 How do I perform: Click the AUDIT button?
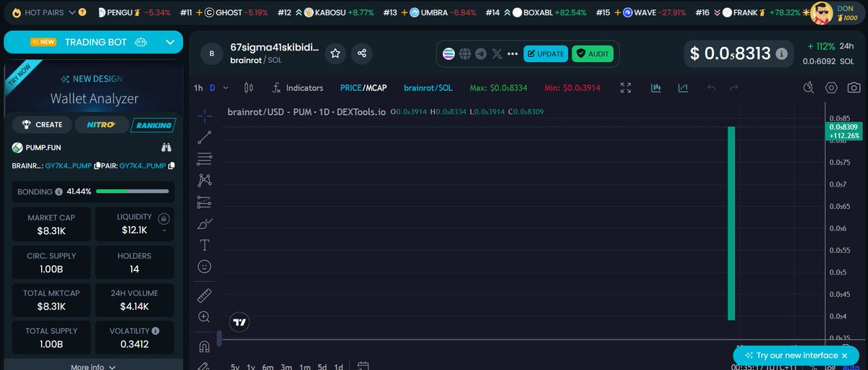pyautogui.click(x=593, y=53)
